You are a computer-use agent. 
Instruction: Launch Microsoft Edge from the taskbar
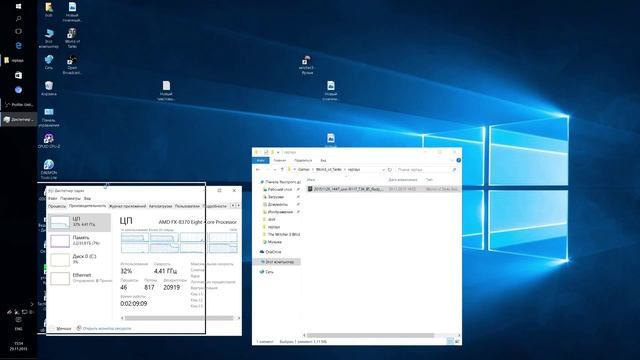coord(18,45)
